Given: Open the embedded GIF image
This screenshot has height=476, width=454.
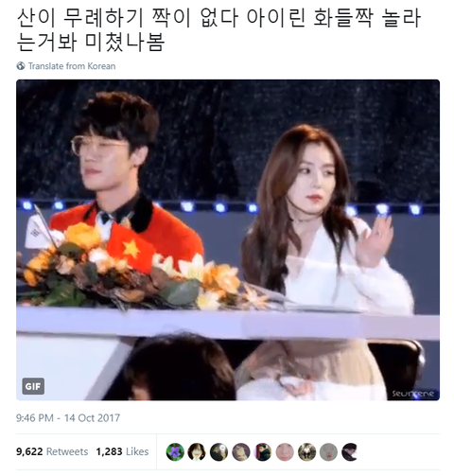Looking at the screenshot, I should (x=228, y=240).
